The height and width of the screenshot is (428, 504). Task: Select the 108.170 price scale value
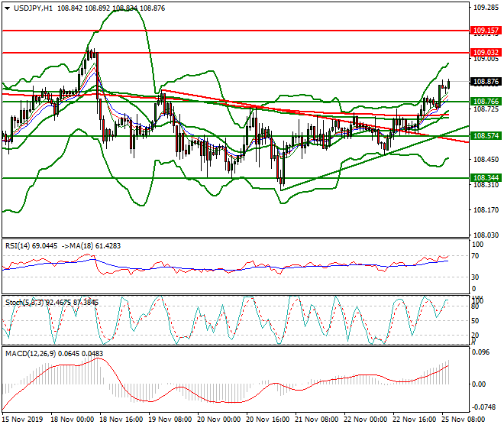[486, 210]
